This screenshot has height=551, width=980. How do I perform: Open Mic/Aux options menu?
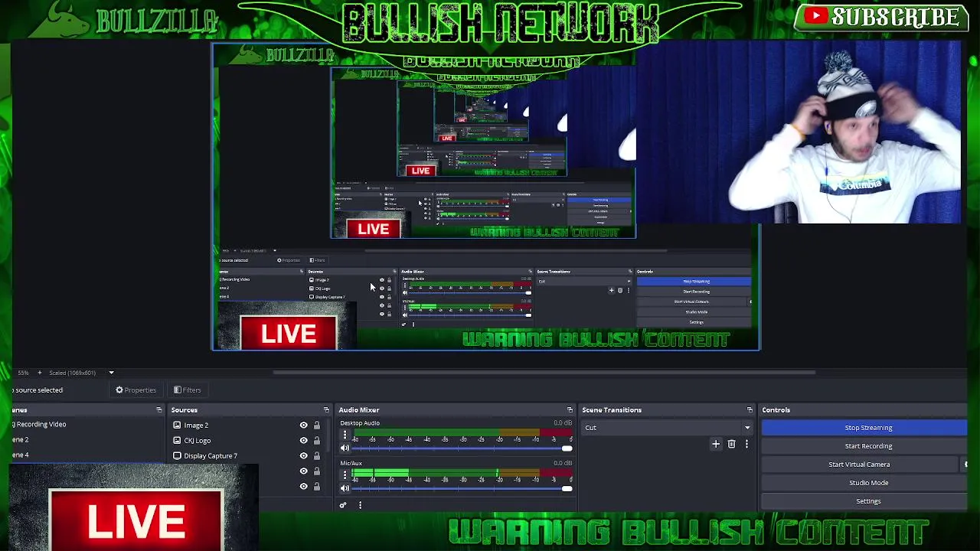(x=345, y=475)
